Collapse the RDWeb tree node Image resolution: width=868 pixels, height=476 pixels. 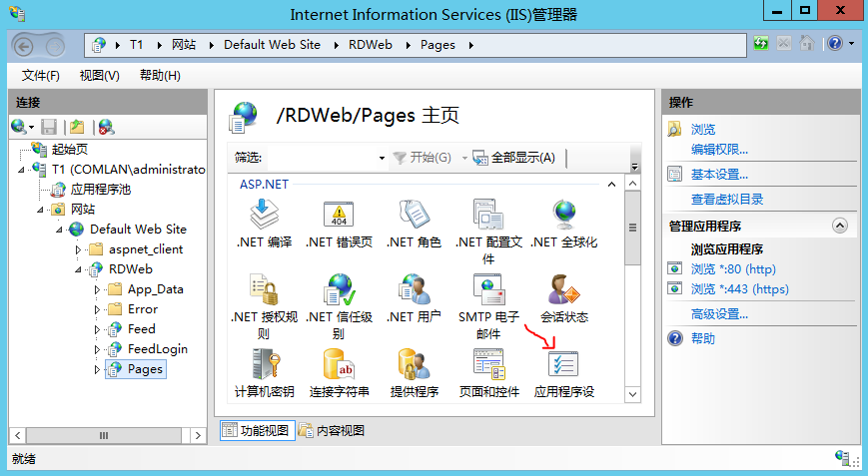point(78,269)
